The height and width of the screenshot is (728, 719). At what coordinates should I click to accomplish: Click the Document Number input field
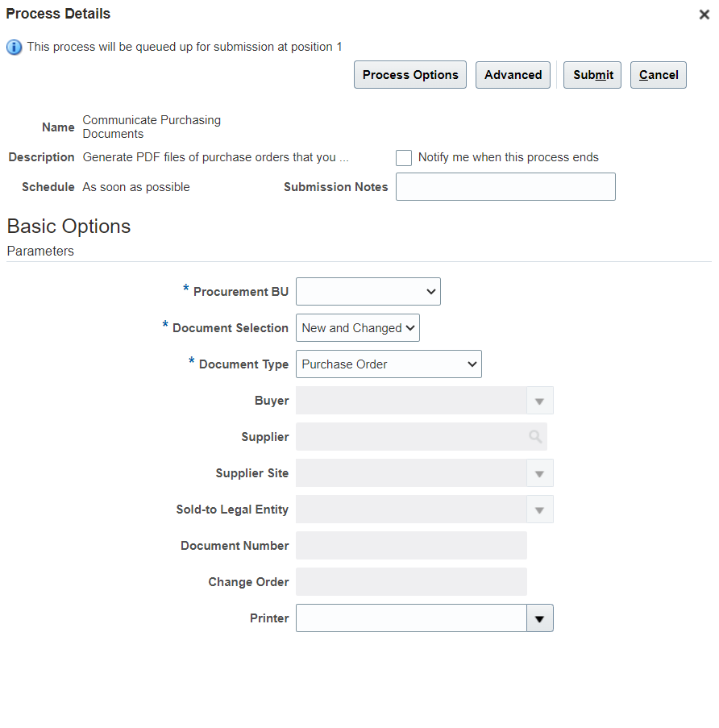coord(411,545)
